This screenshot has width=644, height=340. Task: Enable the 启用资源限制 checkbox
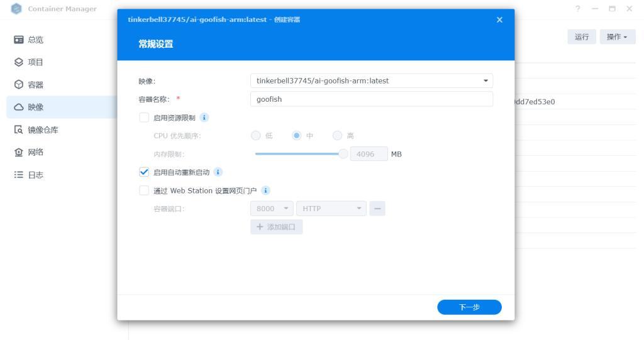pos(144,118)
